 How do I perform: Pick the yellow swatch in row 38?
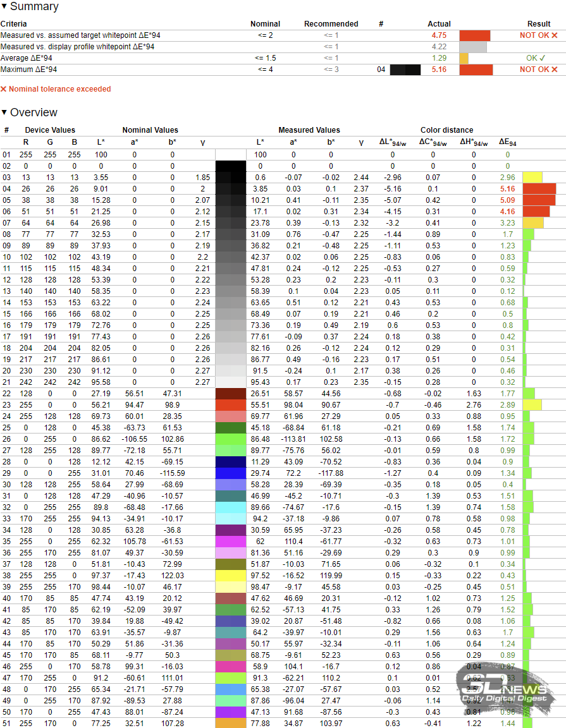[230, 575]
